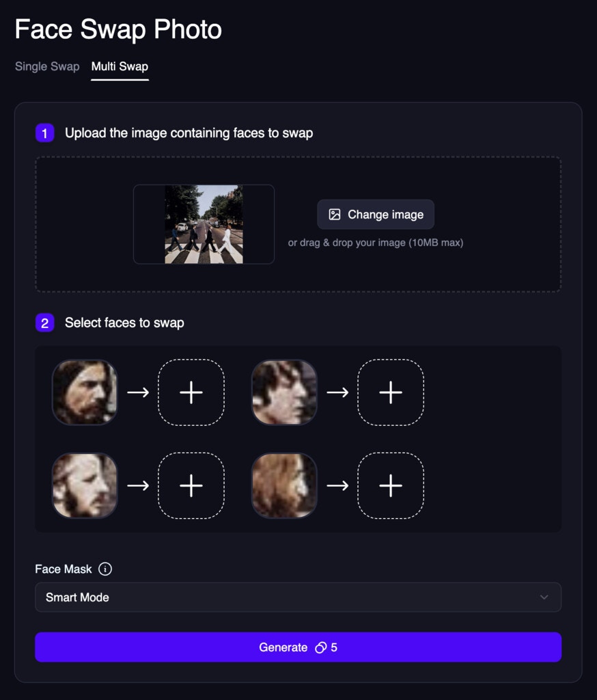The height and width of the screenshot is (700, 597).
Task: Click the image icon in Change image
Action: tap(335, 214)
